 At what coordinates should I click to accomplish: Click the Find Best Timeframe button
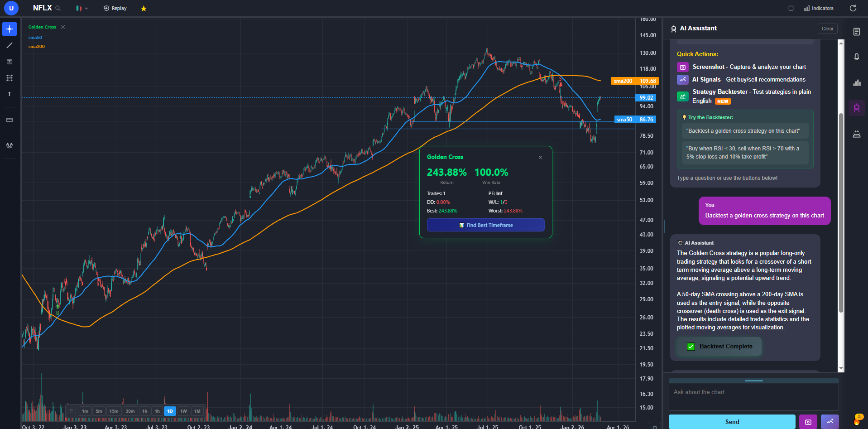[485, 225]
